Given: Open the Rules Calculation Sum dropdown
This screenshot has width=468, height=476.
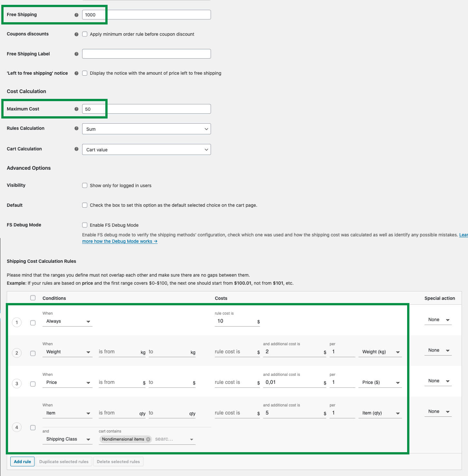Looking at the screenshot, I should pos(147,129).
